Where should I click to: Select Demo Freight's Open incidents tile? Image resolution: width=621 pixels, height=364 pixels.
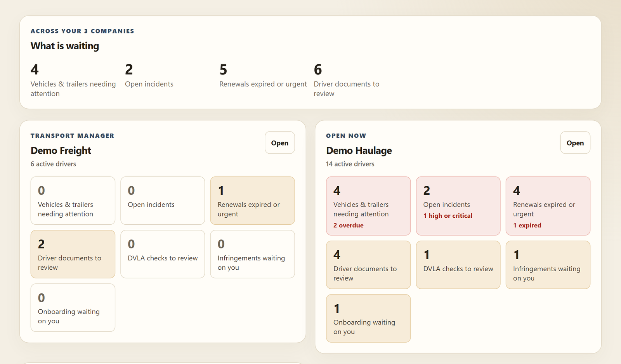[163, 201]
